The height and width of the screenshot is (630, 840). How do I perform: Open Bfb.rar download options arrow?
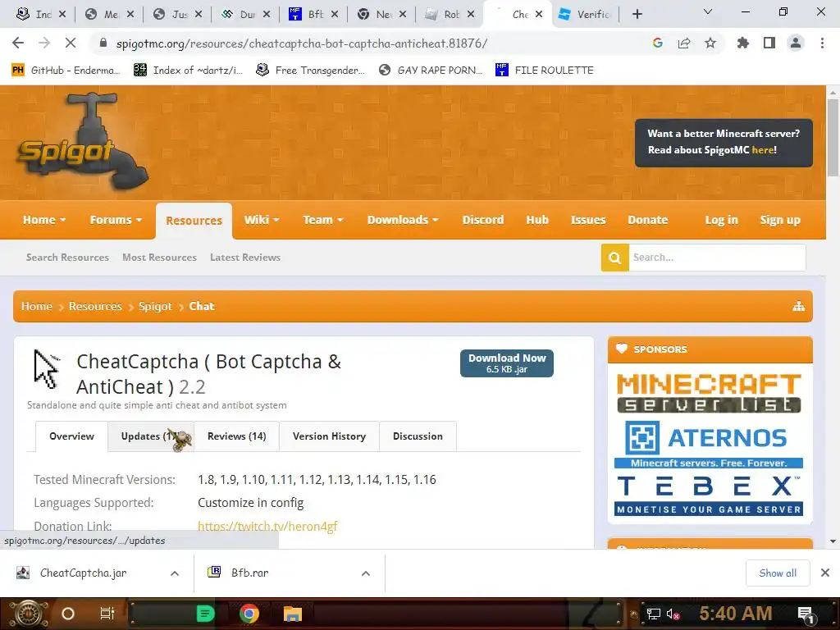(366, 573)
